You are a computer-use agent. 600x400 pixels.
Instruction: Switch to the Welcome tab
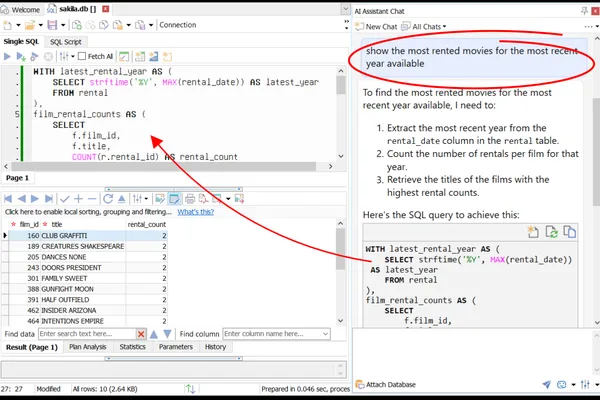pyautogui.click(x=21, y=10)
